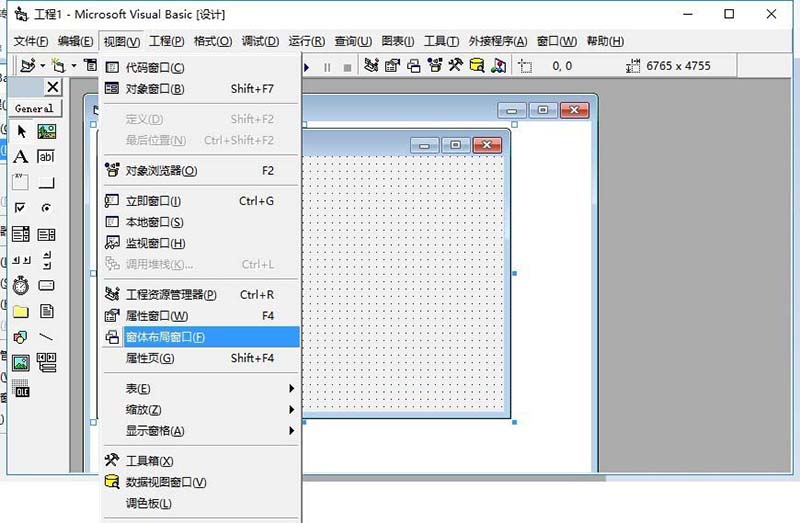The height and width of the screenshot is (523, 800).
Task: Select the FileListBox control in the toolbox
Action: click(x=46, y=311)
